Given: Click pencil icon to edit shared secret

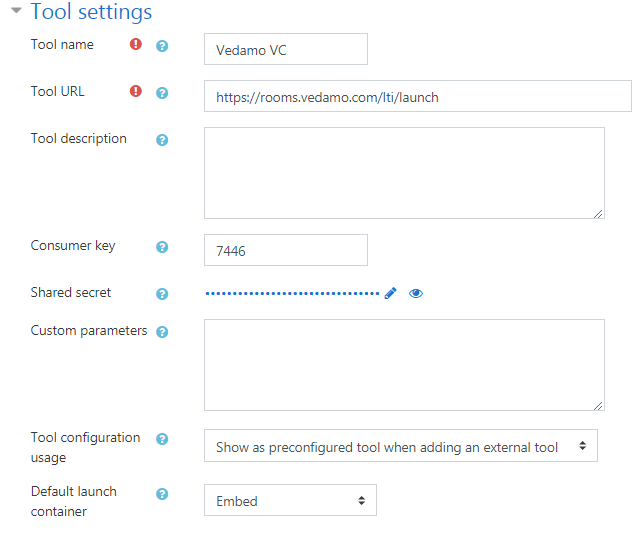Looking at the screenshot, I should coord(390,293).
